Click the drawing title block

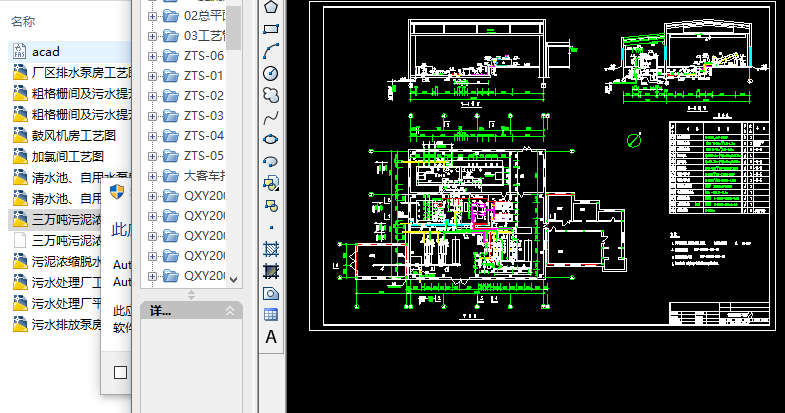point(719,313)
